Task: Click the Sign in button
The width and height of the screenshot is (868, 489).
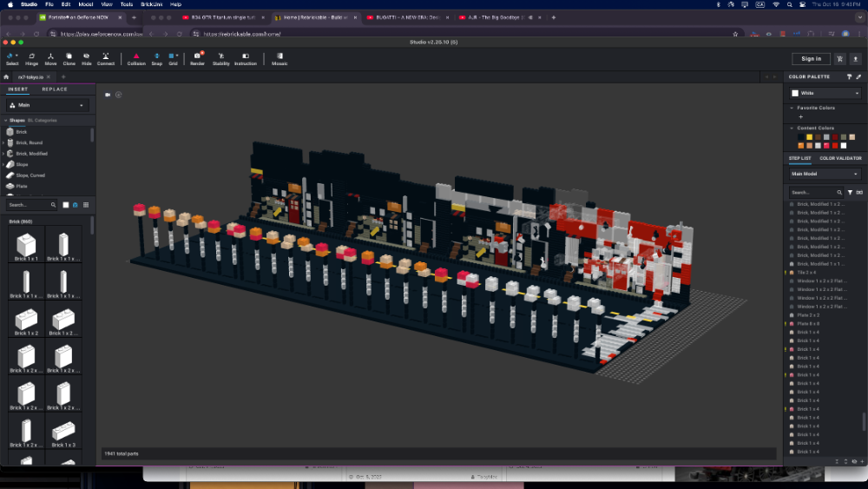Action: [811, 59]
